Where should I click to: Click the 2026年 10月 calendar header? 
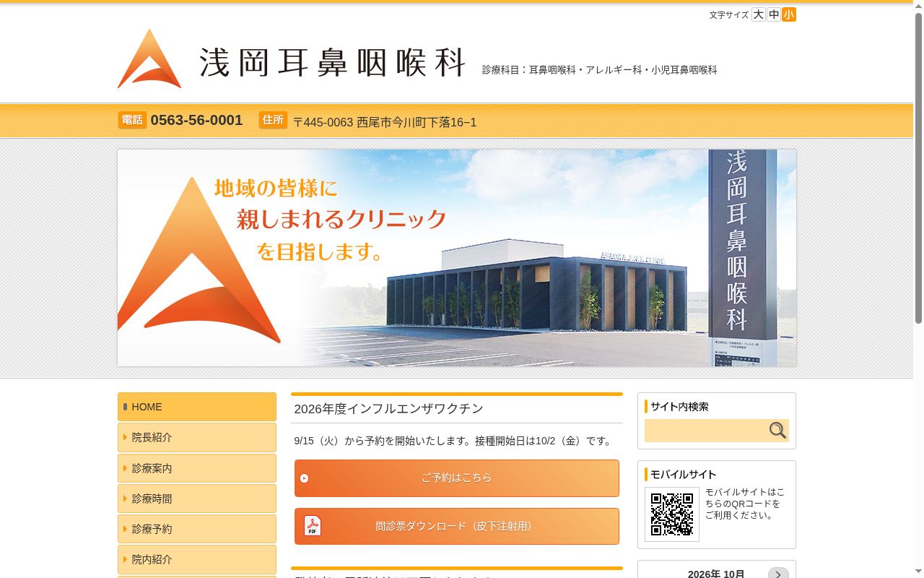[716, 574]
